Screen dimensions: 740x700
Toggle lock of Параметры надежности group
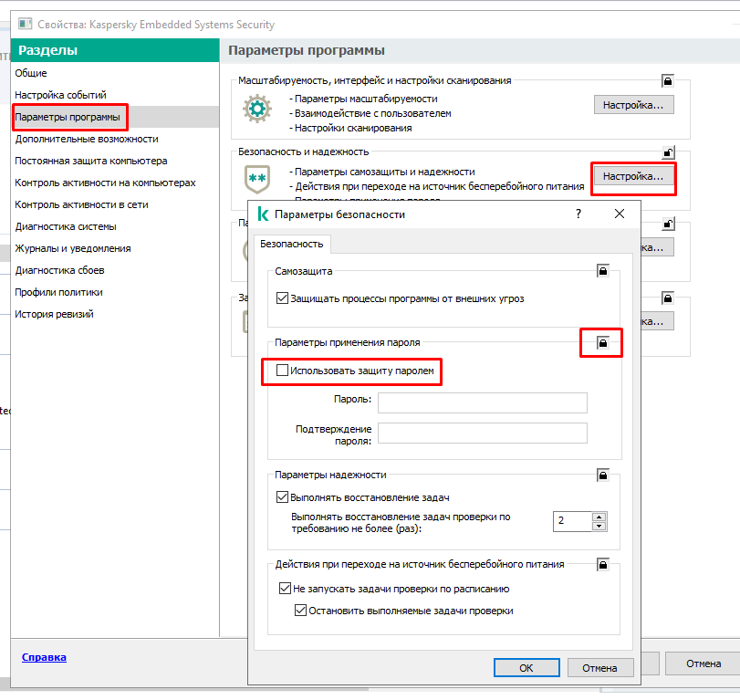[602, 475]
